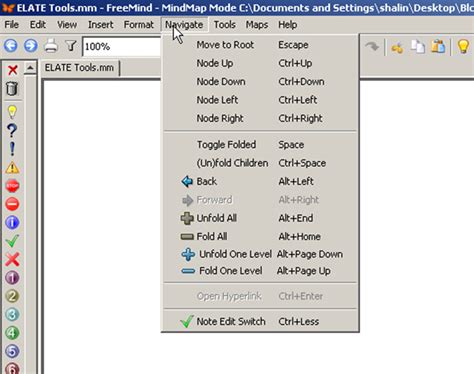Click the light bulb icon in top toolbar
Viewport: 474px width, 374px height.
coord(463,46)
